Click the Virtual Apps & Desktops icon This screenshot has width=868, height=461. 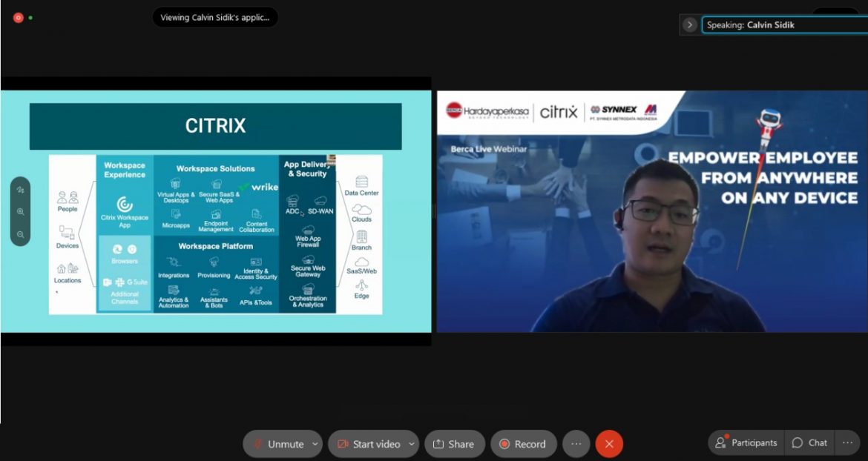pyautogui.click(x=176, y=184)
